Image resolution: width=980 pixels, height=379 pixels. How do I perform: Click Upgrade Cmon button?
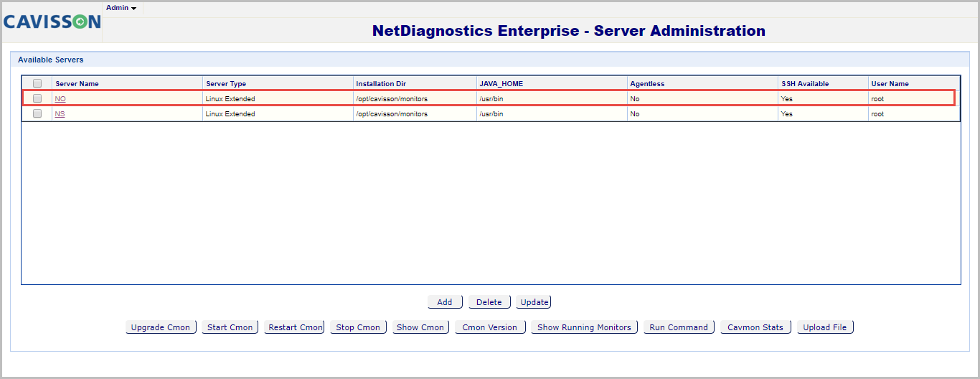(x=161, y=327)
